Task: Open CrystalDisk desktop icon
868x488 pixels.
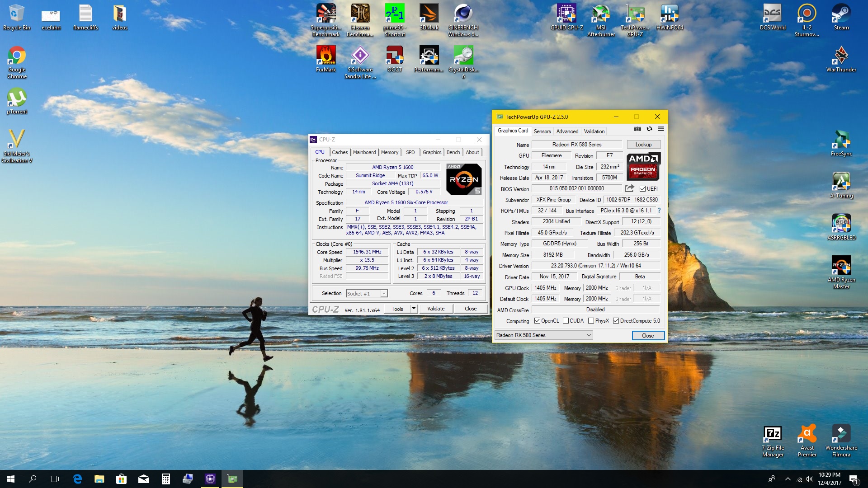Action: [x=463, y=62]
